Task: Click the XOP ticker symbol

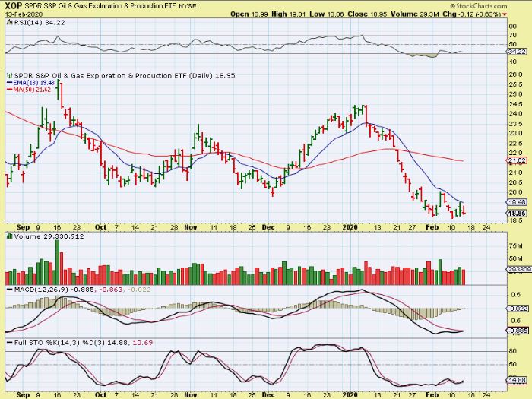Action: click(x=14, y=6)
